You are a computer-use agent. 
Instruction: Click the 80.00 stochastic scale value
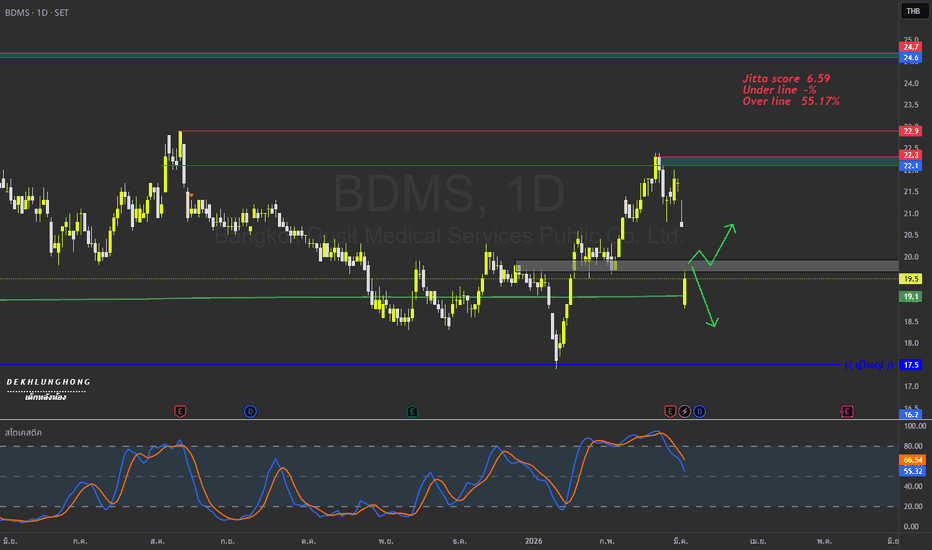click(x=913, y=446)
